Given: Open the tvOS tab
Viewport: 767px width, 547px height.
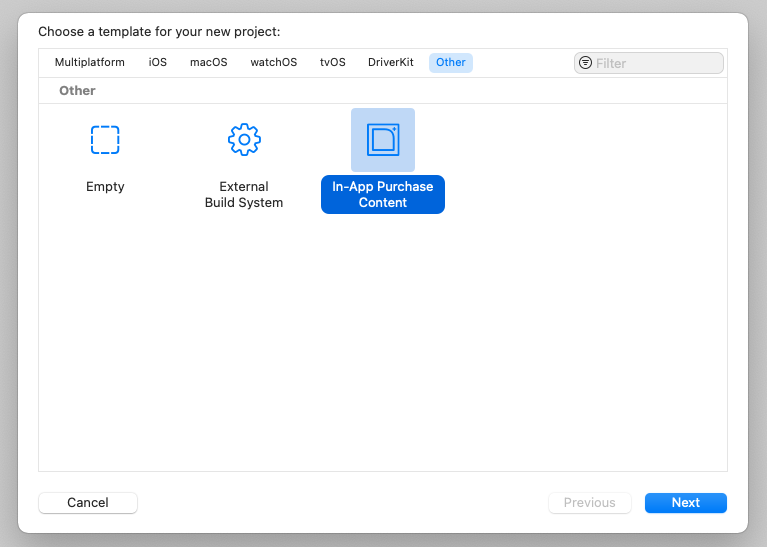Looking at the screenshot, I should click(333, 62).
